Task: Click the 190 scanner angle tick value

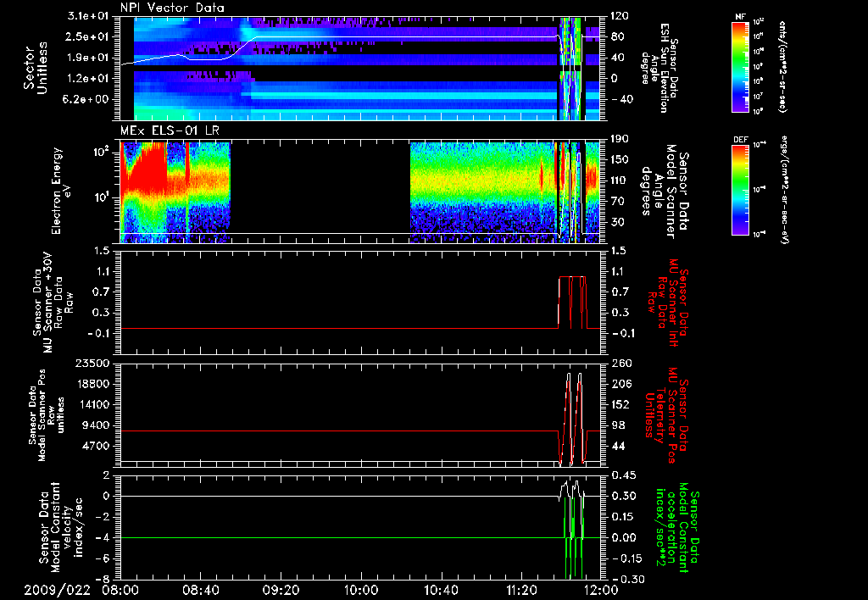Action: click(x=620, y=139)
